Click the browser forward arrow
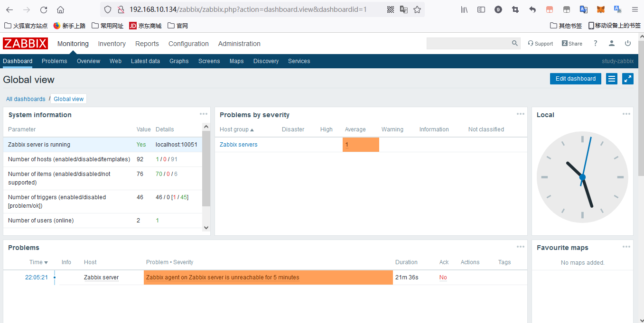 (x=27, y=9)
